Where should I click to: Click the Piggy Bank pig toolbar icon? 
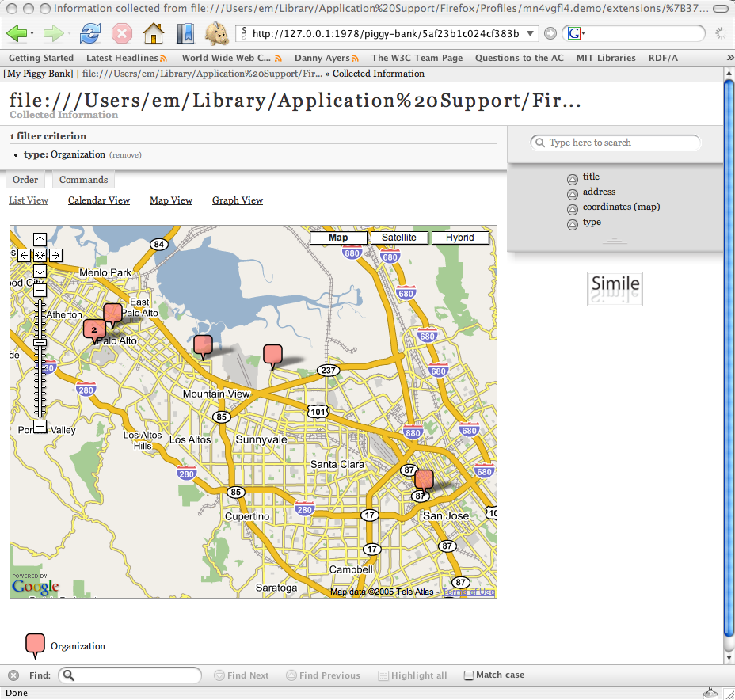tap(216, 33)
